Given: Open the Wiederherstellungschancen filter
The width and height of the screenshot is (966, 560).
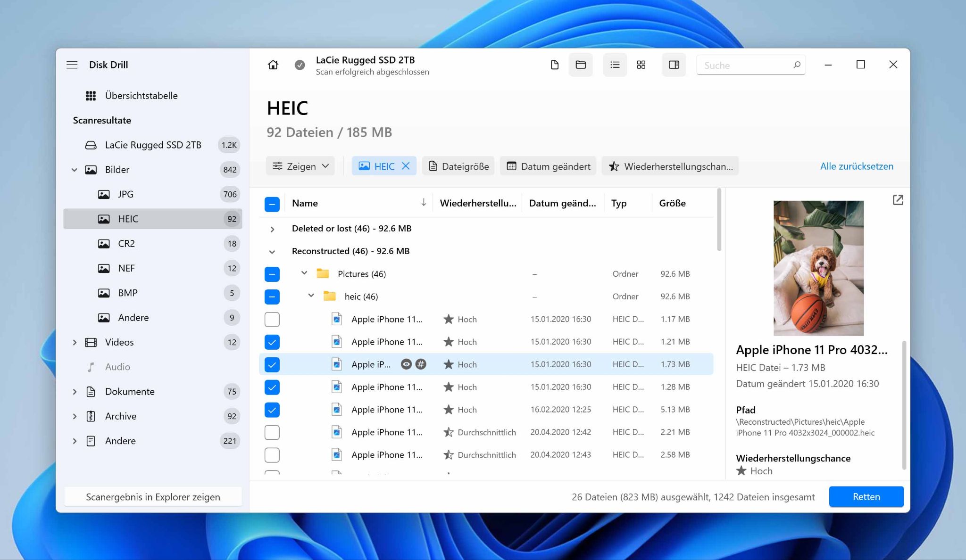Looking at the screenshot, I should 670,166.
